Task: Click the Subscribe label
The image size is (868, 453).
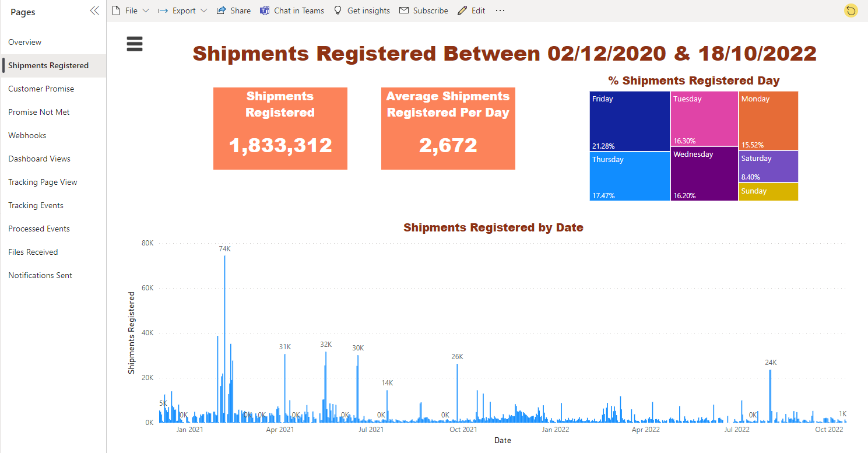Action: point(431,10)
